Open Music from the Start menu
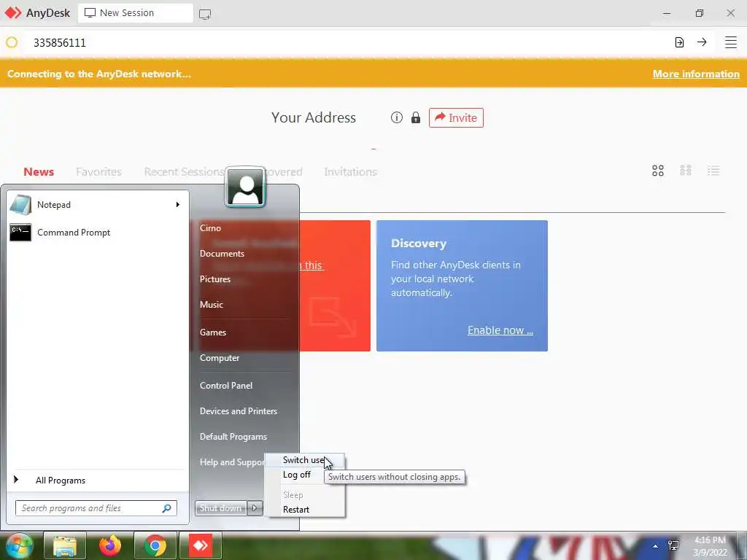Screen dimensions: 747x560 coord(212,305)
